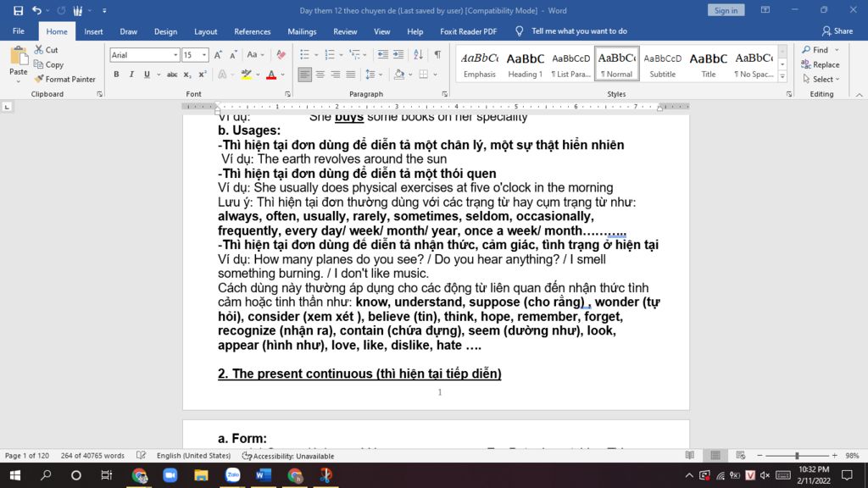Viewport: 868px width, 488px height.
Task: Switch to the References tab
Action: coord(253,31)
